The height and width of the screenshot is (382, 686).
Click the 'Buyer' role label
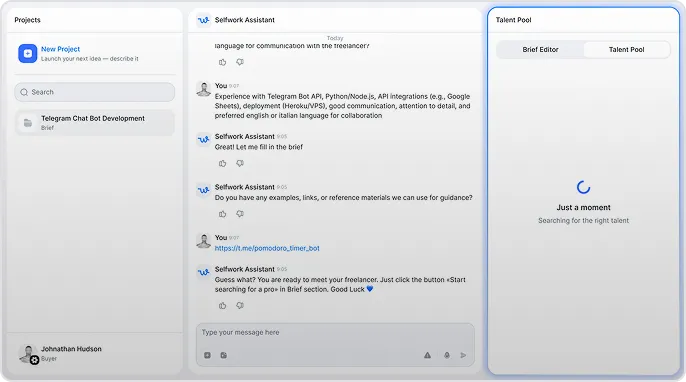click(x=49, y=358)
